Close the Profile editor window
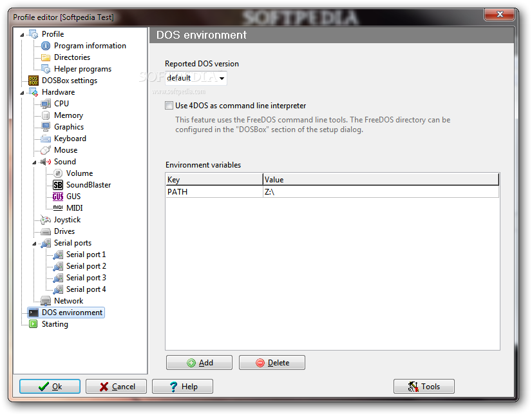 499,14
